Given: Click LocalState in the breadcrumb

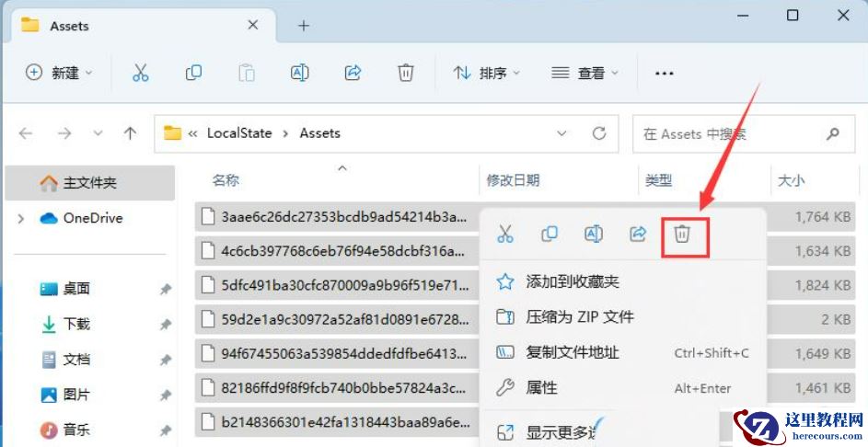Looking at the screenshot, I should [x=239, y=133].
